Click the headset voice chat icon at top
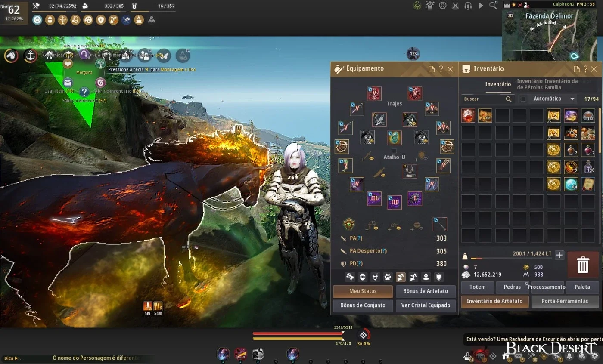 [x=468, y=6]
